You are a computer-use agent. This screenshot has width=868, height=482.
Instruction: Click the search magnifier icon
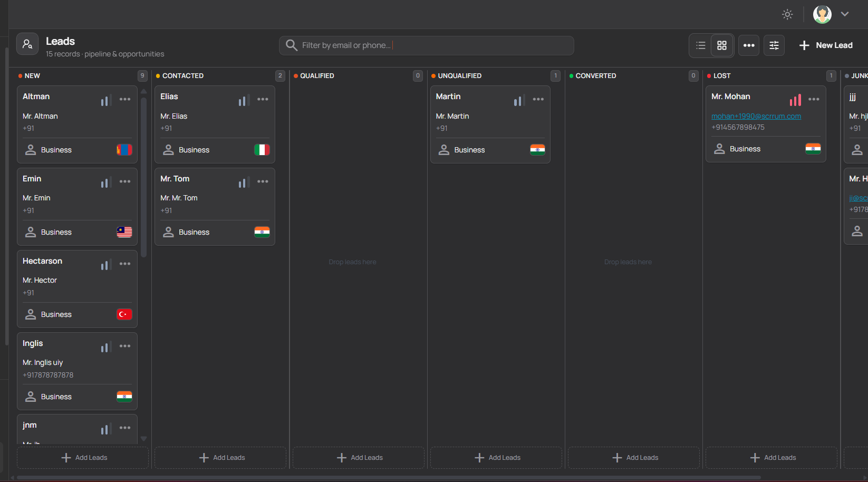tap(291, 45)
